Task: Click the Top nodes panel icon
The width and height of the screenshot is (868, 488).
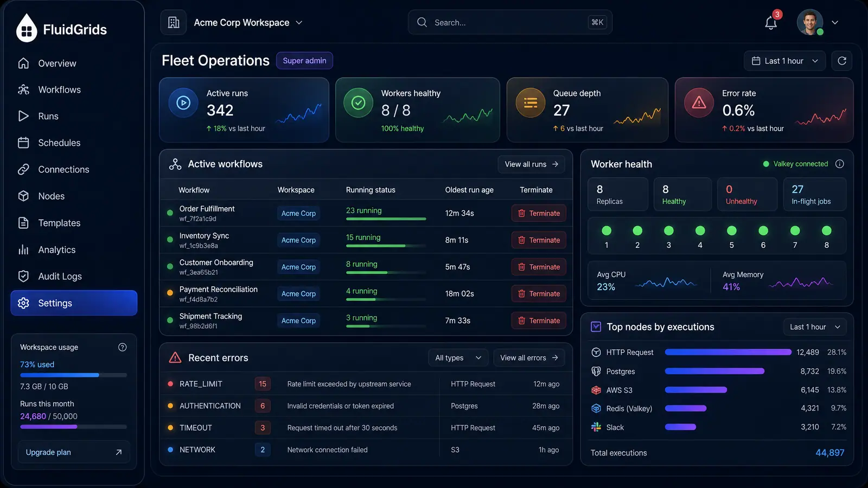Action: pyautogui.click(x=596, y=326)
